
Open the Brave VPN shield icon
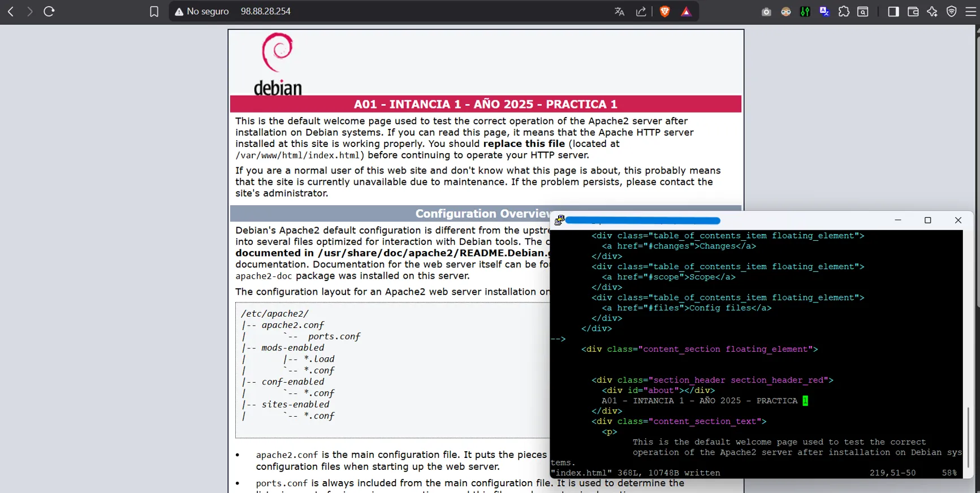952,11
